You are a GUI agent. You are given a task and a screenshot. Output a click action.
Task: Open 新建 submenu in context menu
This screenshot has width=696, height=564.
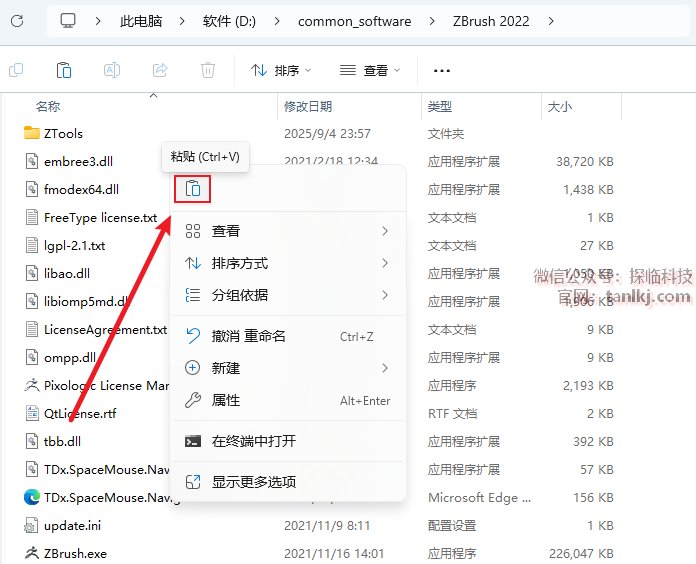tap(288, 368)
